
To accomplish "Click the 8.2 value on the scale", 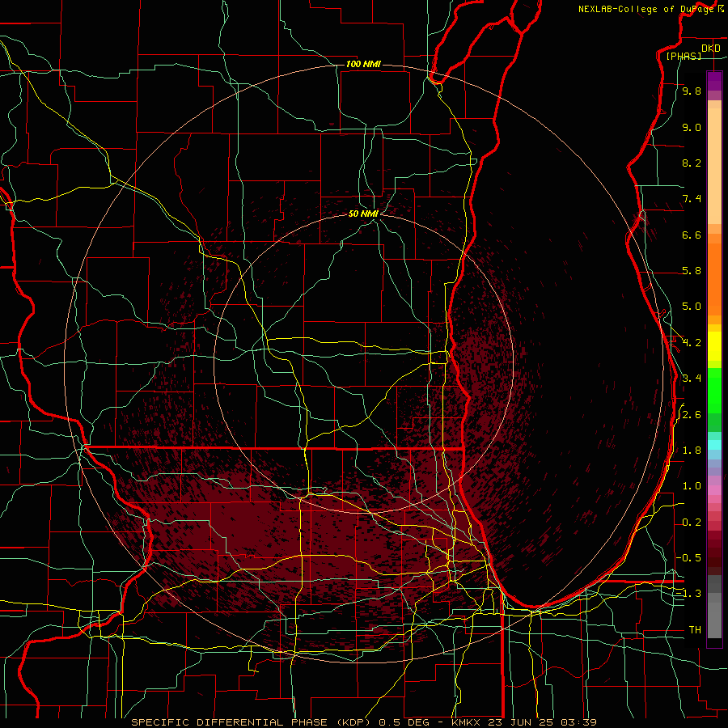I will pyautogui.click(x=692, y=163).
